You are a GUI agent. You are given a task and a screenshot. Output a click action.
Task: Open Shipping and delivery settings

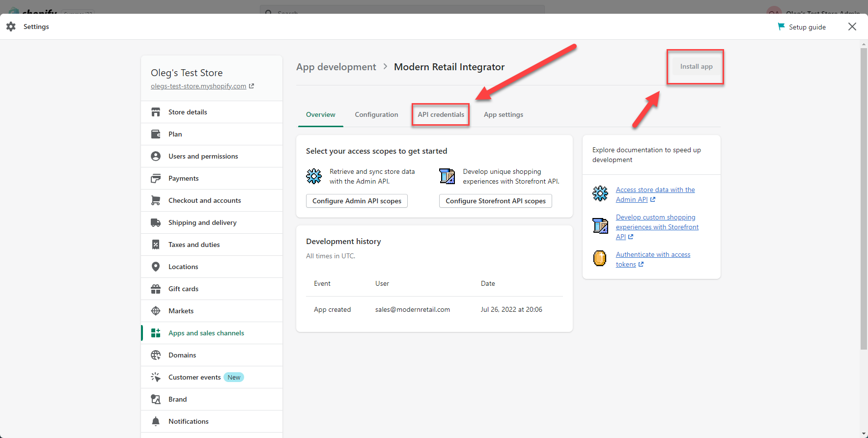click(212, 222)
